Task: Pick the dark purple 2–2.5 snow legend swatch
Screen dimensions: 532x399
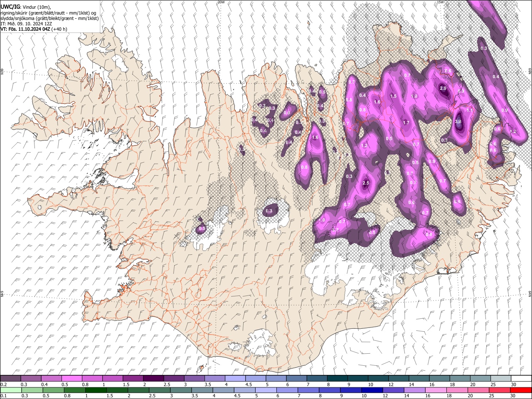Action: click(x=153, y=379)
